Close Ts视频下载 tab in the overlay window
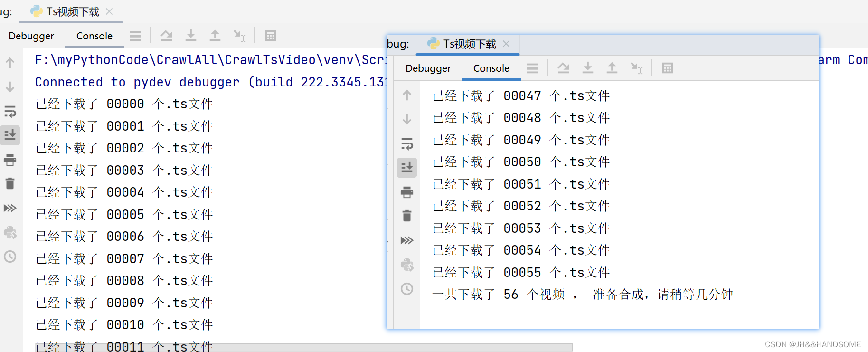Screen dimensions: 868x352 (x=506, y=44)
